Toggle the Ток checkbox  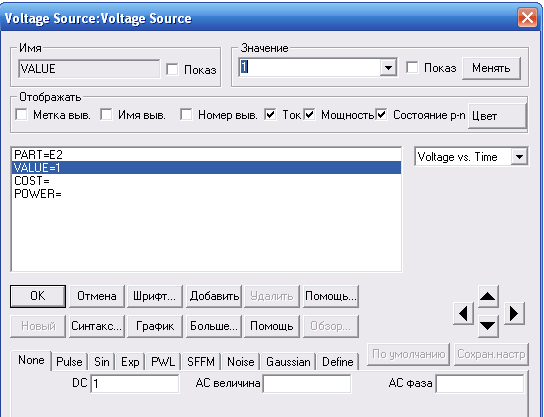coord(270,114)
